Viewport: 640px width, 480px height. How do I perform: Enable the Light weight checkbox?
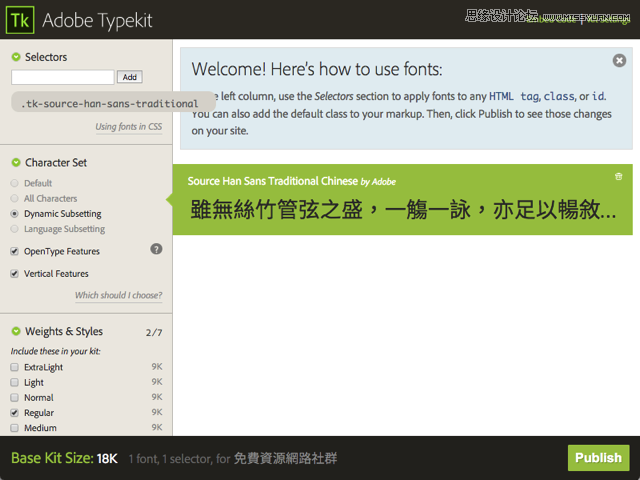pyautogui.click(x=14, y=382)
